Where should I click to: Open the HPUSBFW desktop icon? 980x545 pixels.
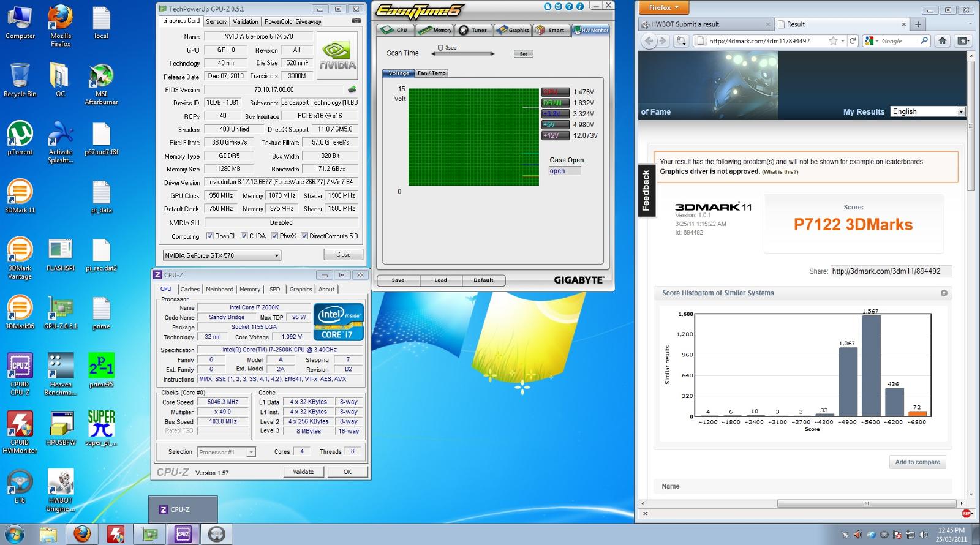61,428
